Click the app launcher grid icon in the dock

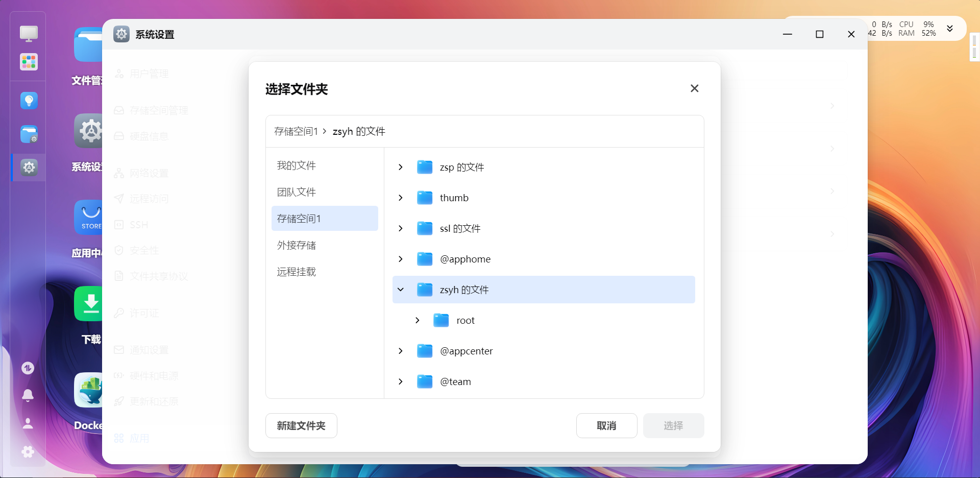point(28,62)
